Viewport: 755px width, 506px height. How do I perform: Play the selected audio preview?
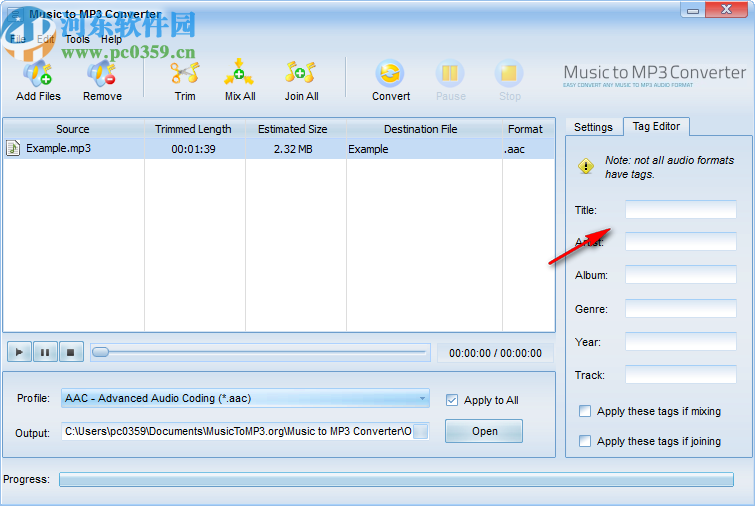(x=19, y=352)
